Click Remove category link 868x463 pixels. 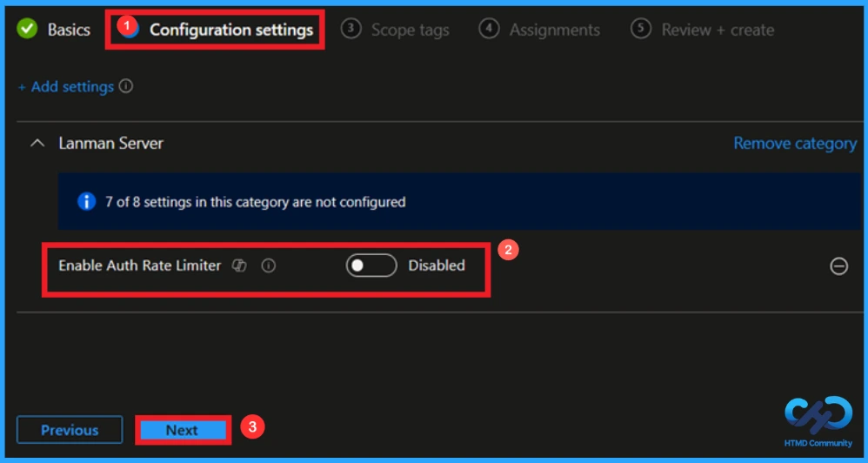click(795, 144)
